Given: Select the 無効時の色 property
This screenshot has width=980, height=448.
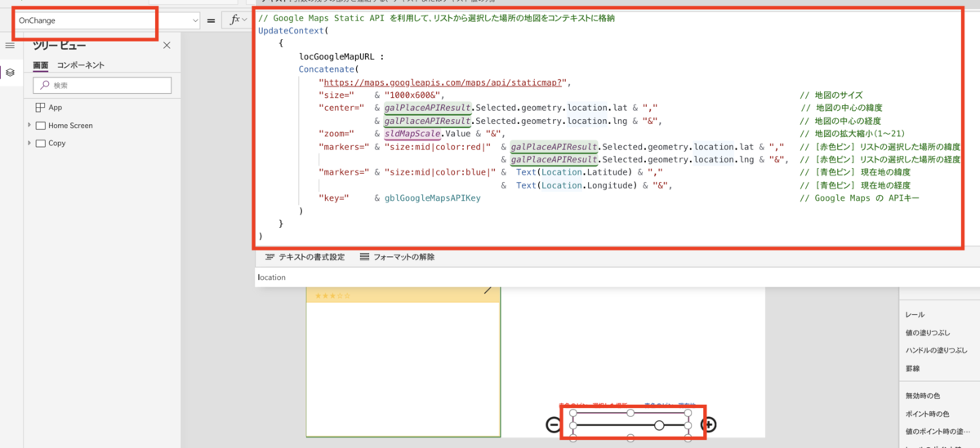Looking at the screenshot, I should pyautogui.click(x=922, y=396).
